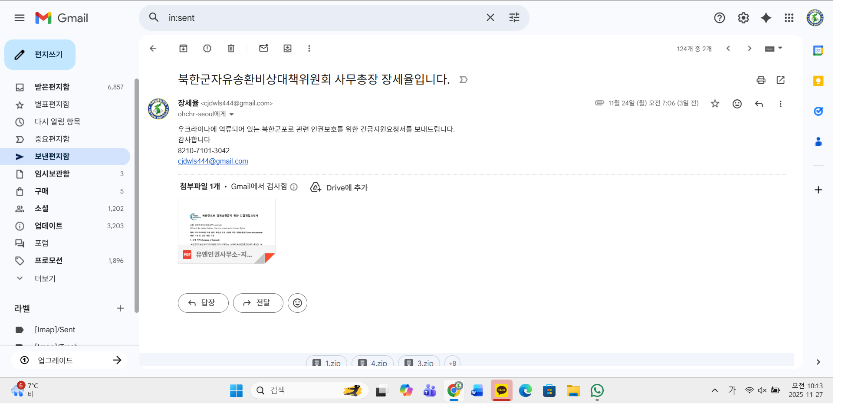Report this email as spam

(x=207, y=49)
